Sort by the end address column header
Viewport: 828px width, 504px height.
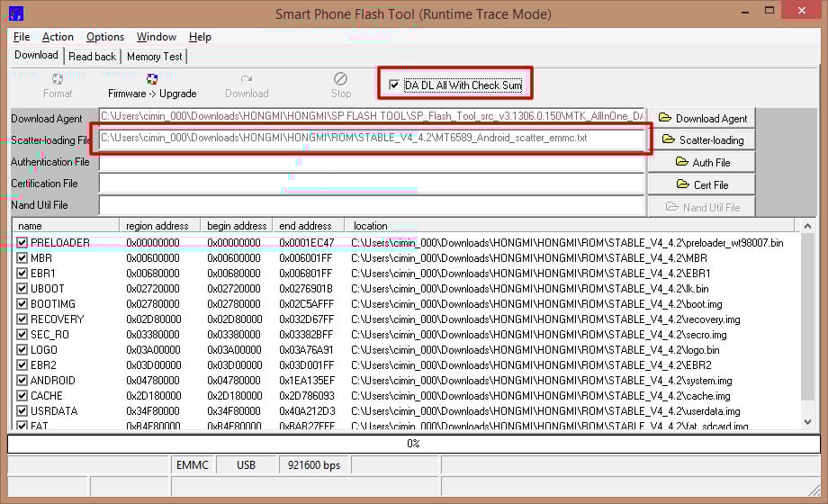(x=309, y=226)
